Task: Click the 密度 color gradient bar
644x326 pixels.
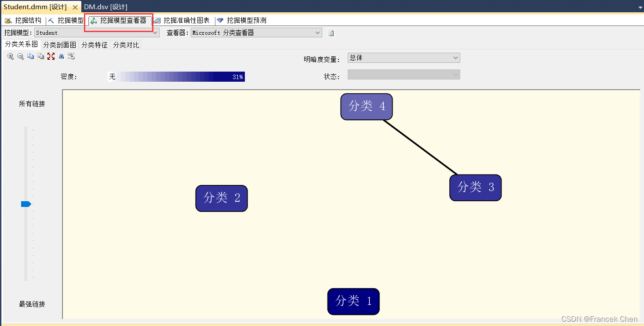Action: tap(176, 76)
